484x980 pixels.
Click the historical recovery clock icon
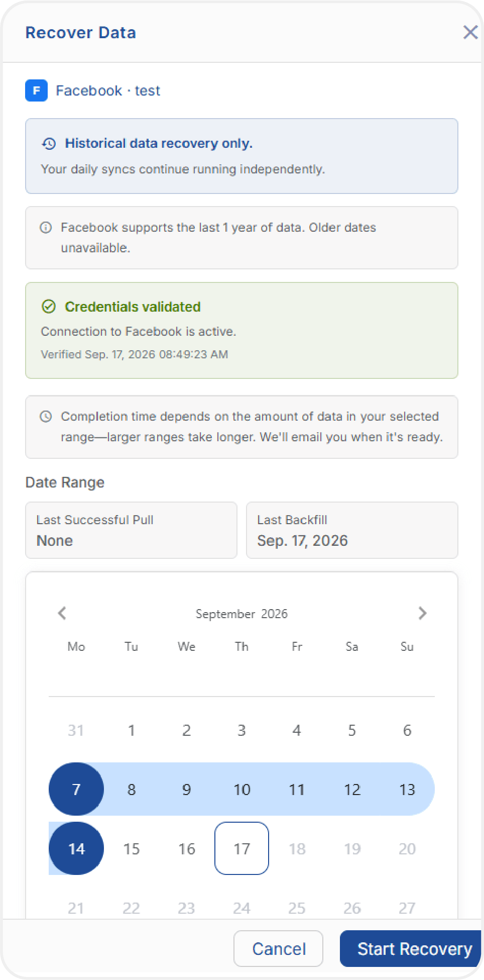[49, 144]
